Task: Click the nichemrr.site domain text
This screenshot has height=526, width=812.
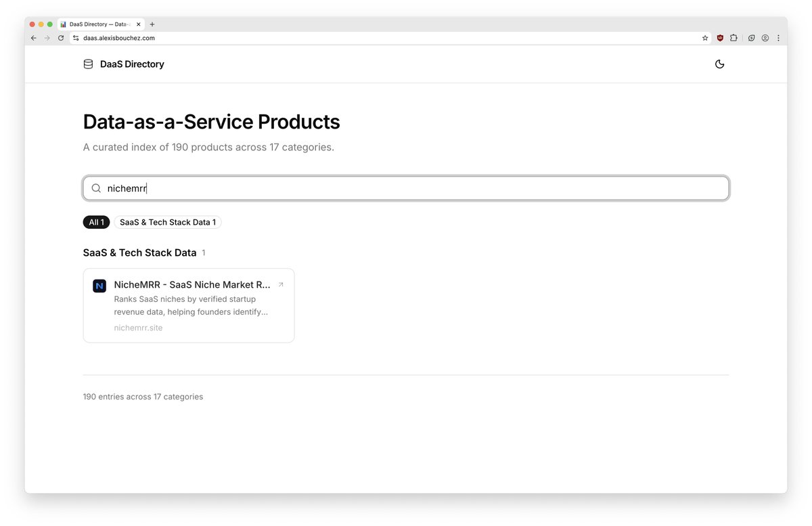Action: 138,328
